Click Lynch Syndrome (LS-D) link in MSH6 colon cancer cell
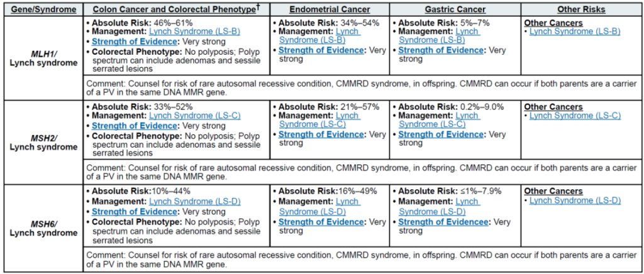Image resolution: width=644 pixels, height=274 pixels. [180, 200]
